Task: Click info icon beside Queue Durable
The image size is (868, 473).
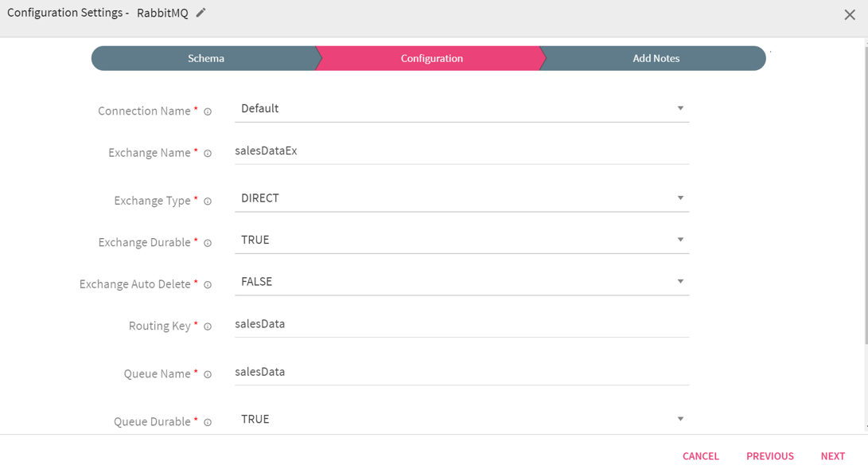Action: click(x=208, y=422)
